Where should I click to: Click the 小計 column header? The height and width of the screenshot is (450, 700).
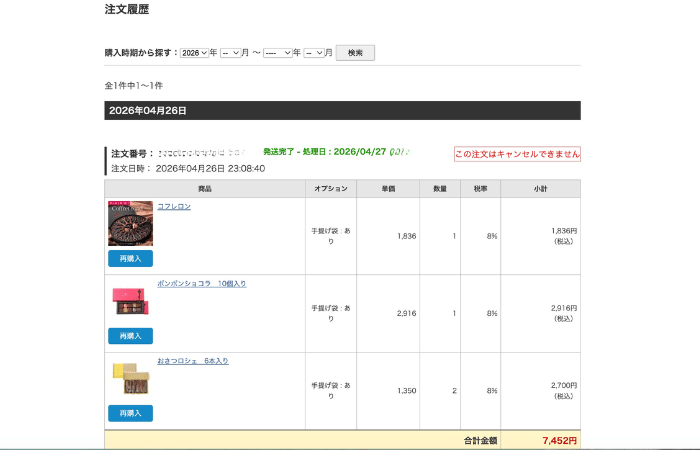point(540,189)
